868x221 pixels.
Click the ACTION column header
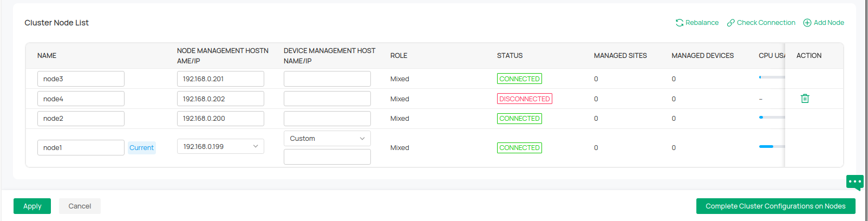point(809,56)
